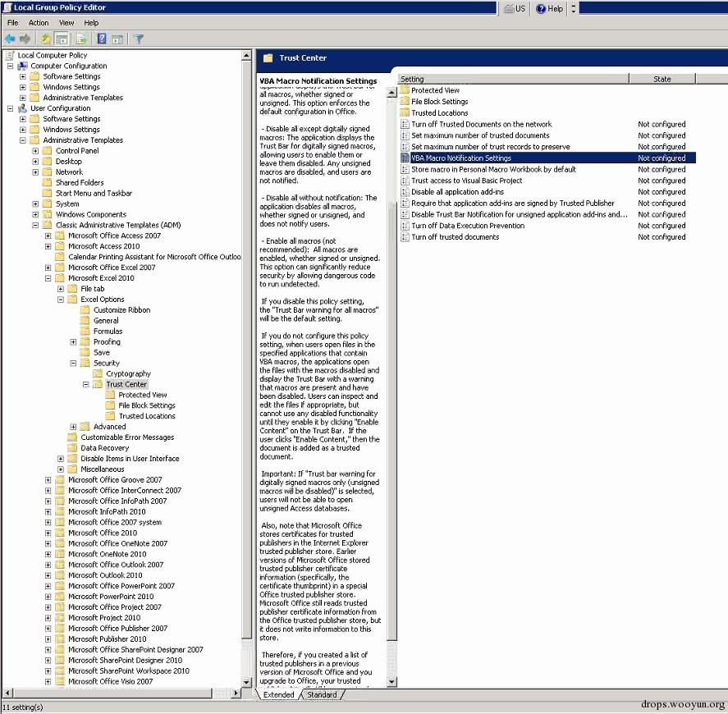
Task: Click the Back arrow toolbar icon
Action: tap(10, 39)
